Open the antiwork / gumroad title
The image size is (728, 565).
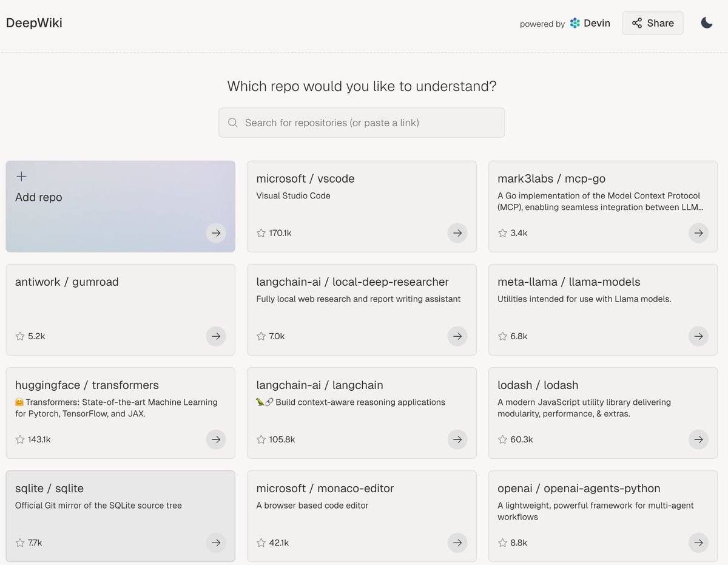point(67,282)
